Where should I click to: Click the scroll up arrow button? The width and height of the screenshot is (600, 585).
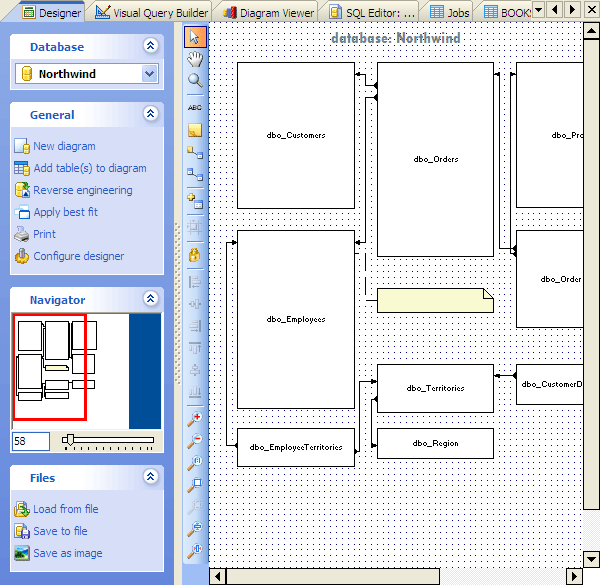click(x=591, y=31)
